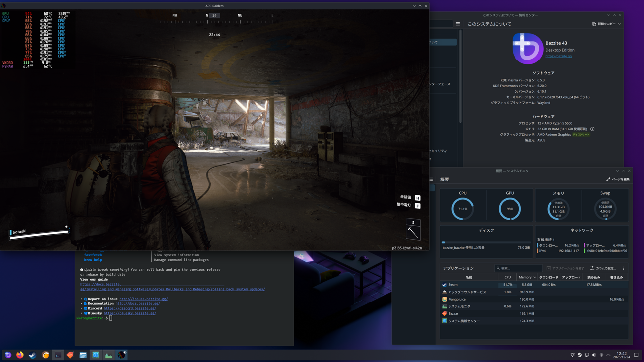Click the Swap usage gauge
The image size is (644, 362).
[x=605, y=209]
